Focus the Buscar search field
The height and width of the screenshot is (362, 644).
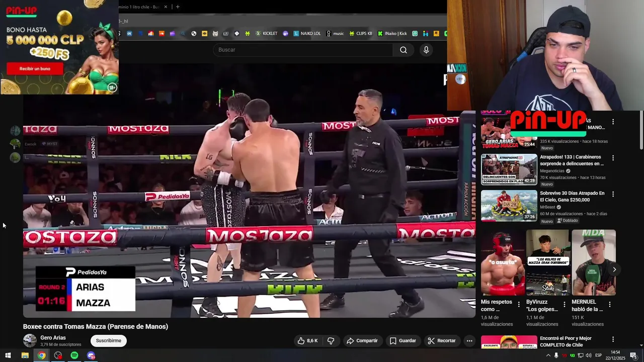[303, 50]
